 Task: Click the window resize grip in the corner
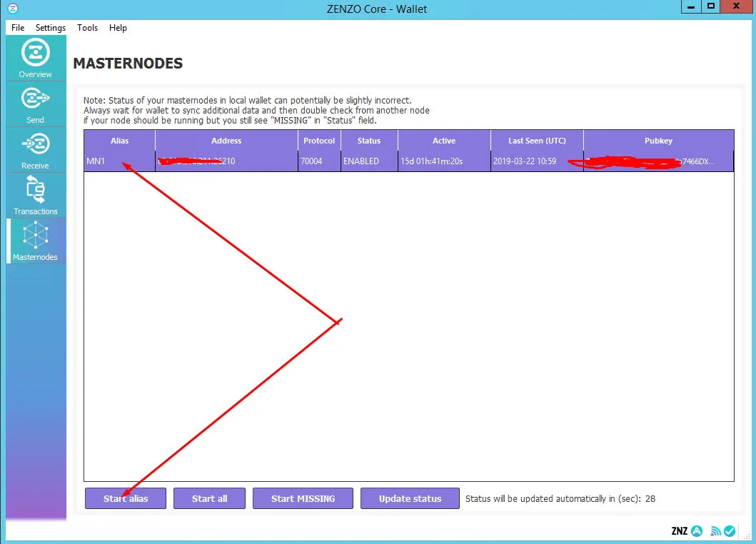point(747,536)
